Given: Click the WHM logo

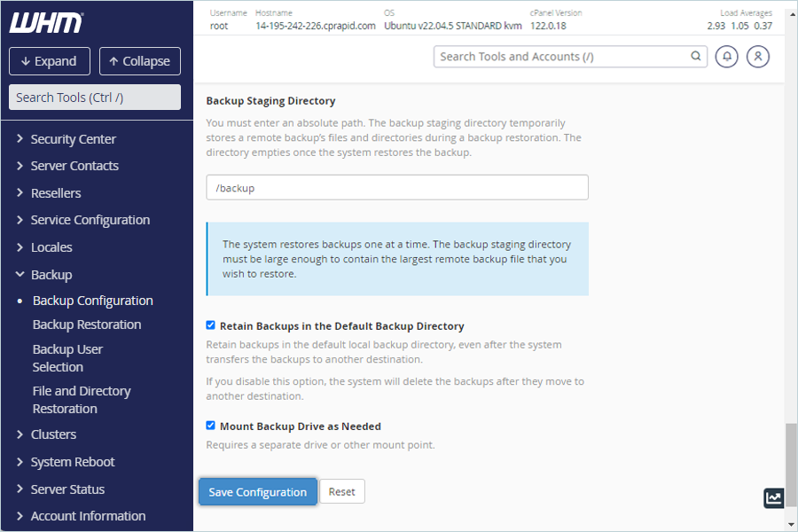Looking at the screenshot, I should [46, 23].
